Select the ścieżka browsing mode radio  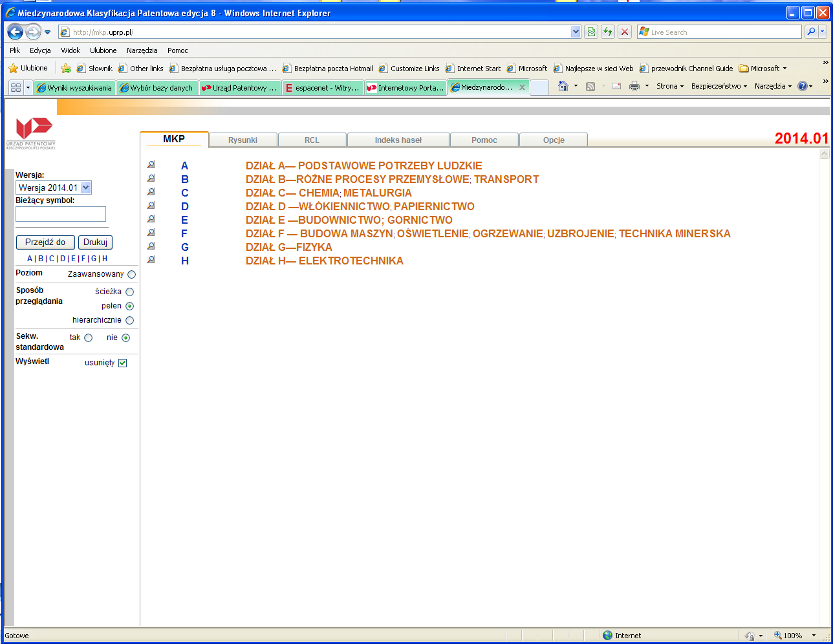coord(129,292)
